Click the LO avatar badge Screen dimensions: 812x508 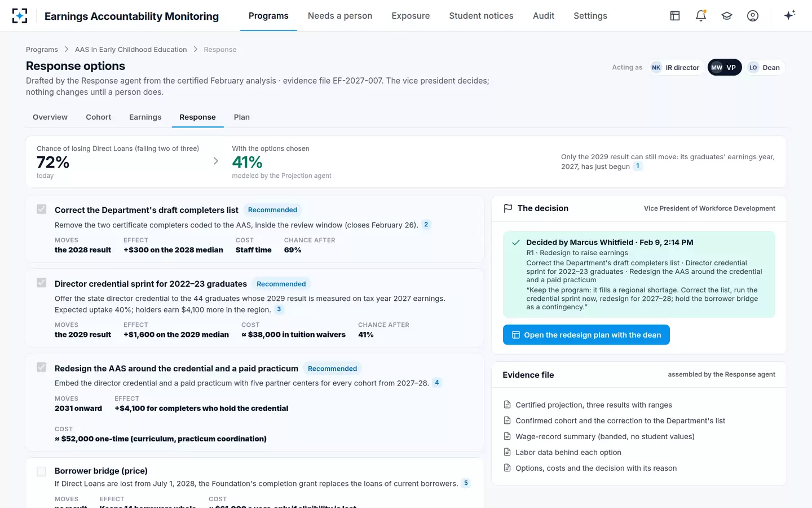click(x=753, y=68)
